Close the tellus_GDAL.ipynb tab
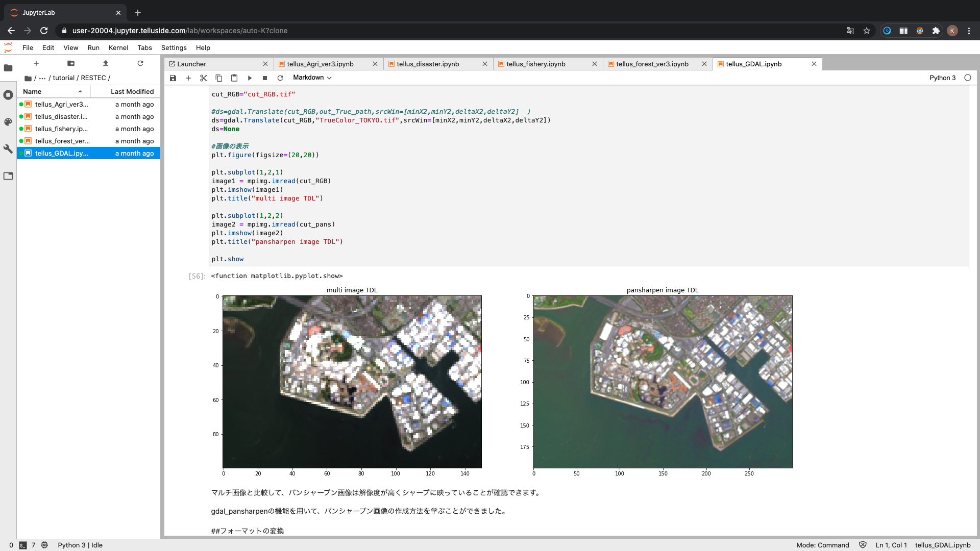Screen dimensions: 980x551 pos(814,64)
